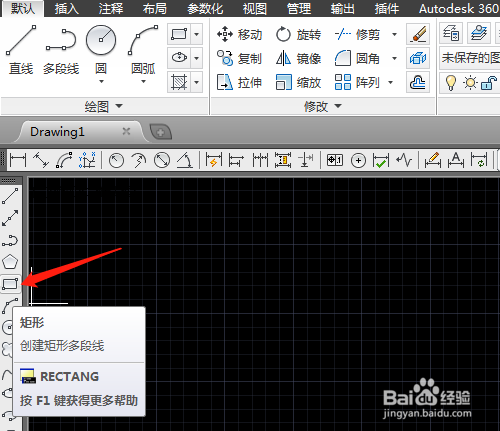Click the Ordinate dimension toolbar icon

click(87, 160)
